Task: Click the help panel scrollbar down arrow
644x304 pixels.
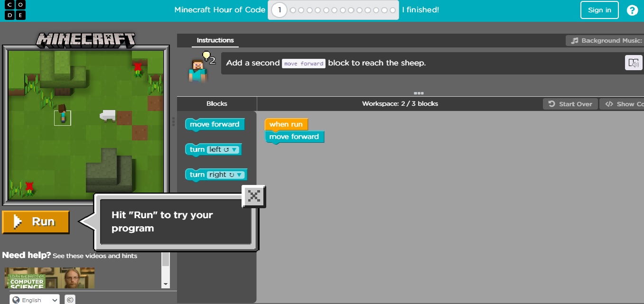Action: point(165,284)
